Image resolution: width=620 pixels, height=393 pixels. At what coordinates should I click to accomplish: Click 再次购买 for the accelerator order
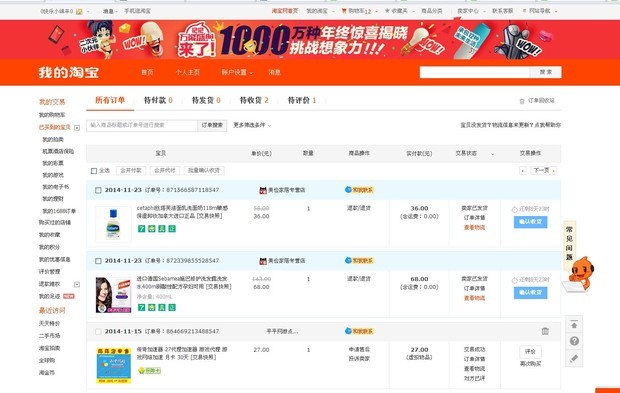[x=530, y=364]
